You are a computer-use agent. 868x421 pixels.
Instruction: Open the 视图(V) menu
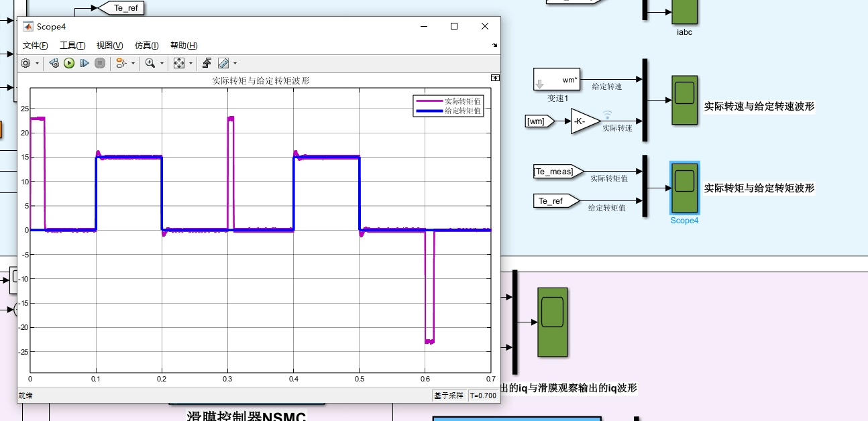click(109, 46)
